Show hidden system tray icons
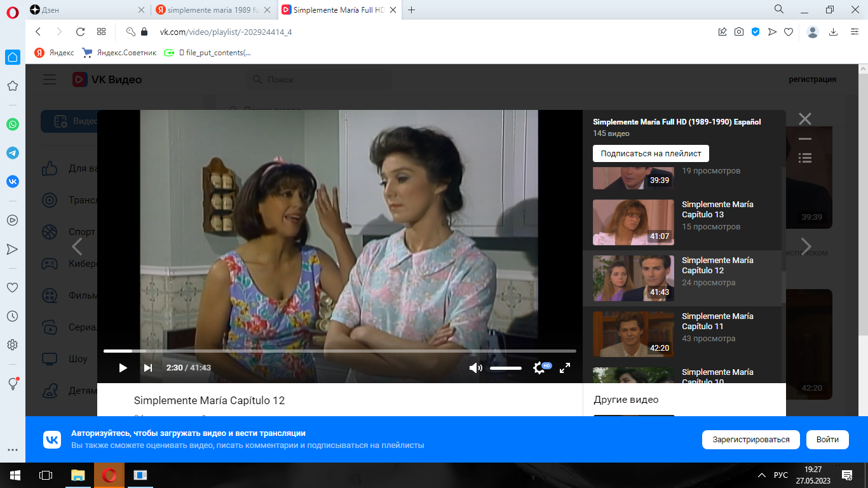 pyautogui.click(x=762, y=475)
